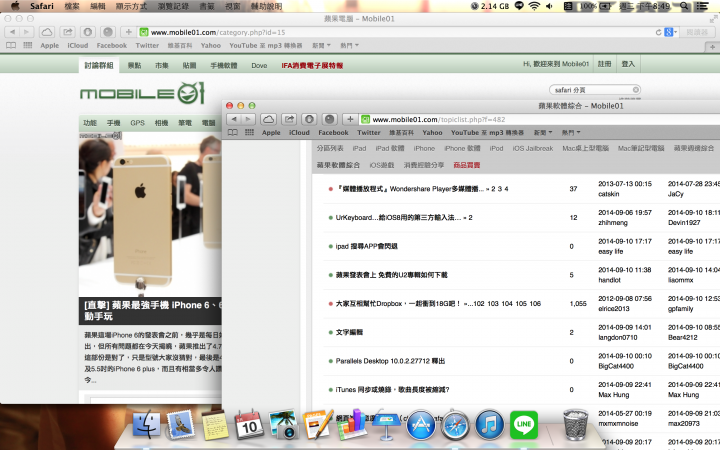The height and width of the screenshot is (450, 720).
Task: Click the new tab plus button in back window
Action: (x=712, y=47)
